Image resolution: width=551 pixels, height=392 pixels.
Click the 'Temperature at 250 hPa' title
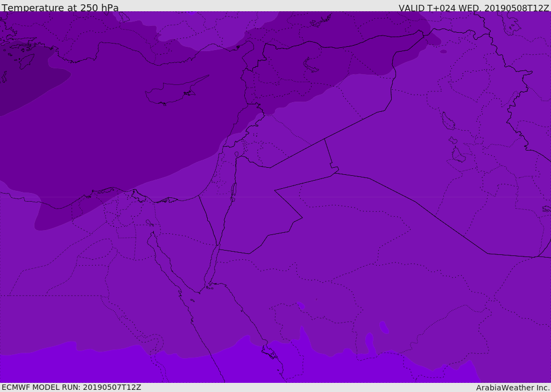(x=60, y=8)
